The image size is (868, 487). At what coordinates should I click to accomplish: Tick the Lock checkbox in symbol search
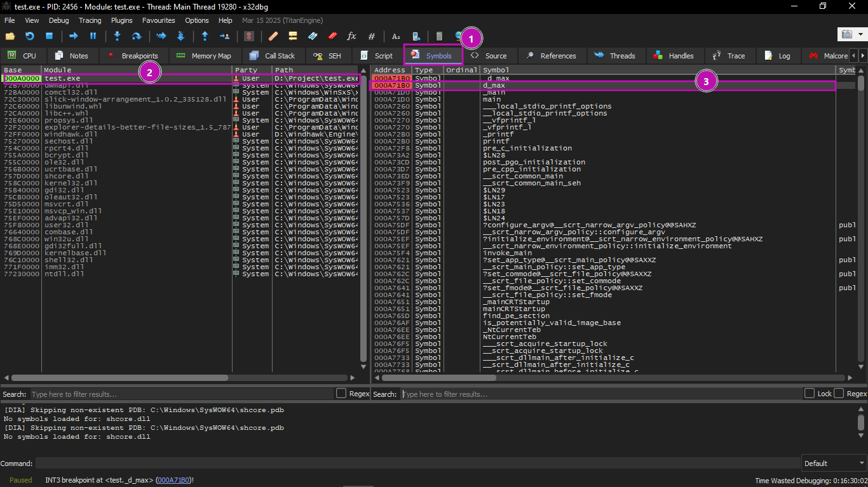click(x=810, y=394)
